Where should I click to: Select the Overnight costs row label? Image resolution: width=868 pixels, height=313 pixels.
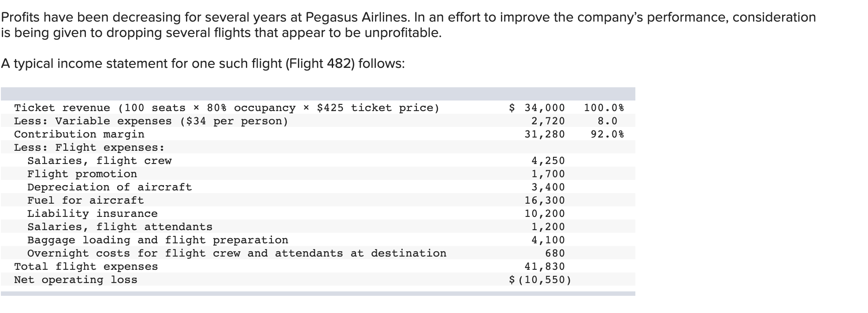237,253
